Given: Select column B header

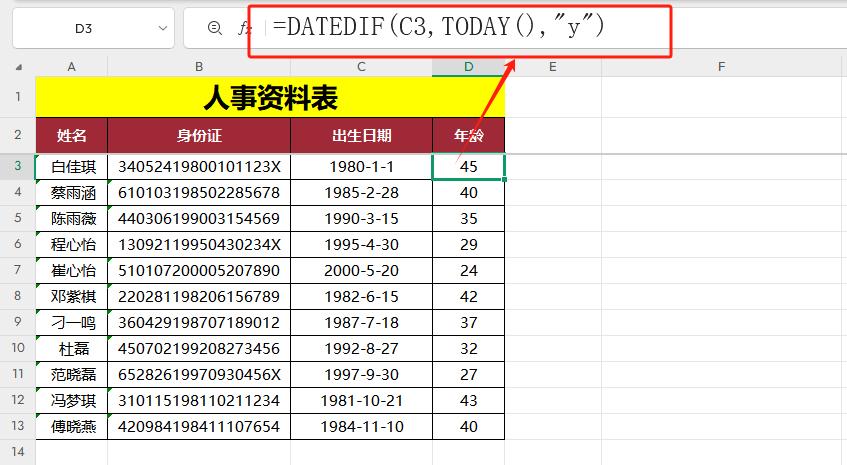Looking at the screenshot, I should [x=199, y=67].
